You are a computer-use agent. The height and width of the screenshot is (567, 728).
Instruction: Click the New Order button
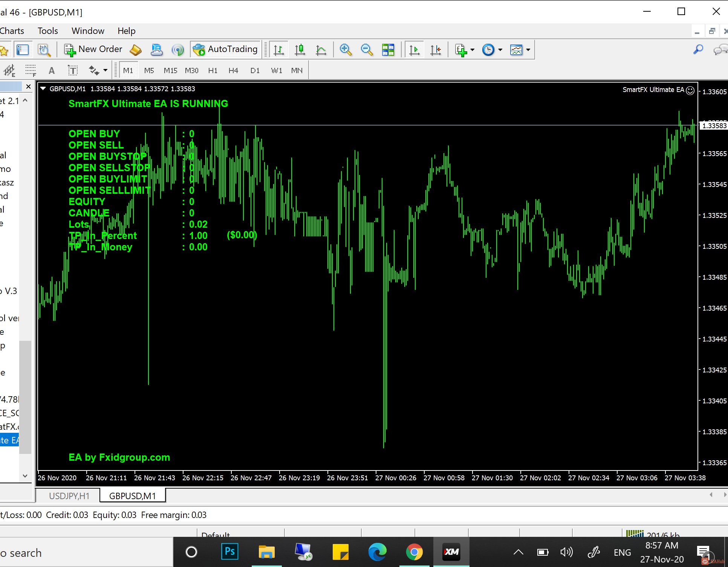click(93, 49)
